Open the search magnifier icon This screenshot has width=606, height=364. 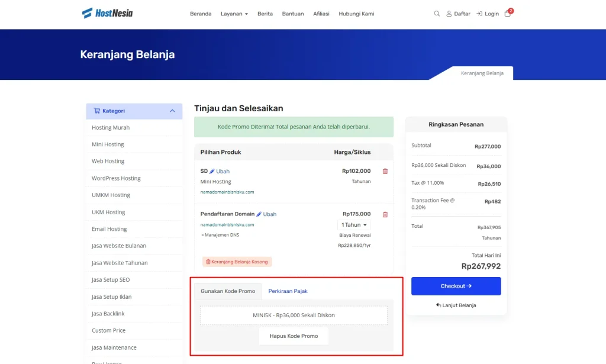pyautogui.click(x=437, y=14)
